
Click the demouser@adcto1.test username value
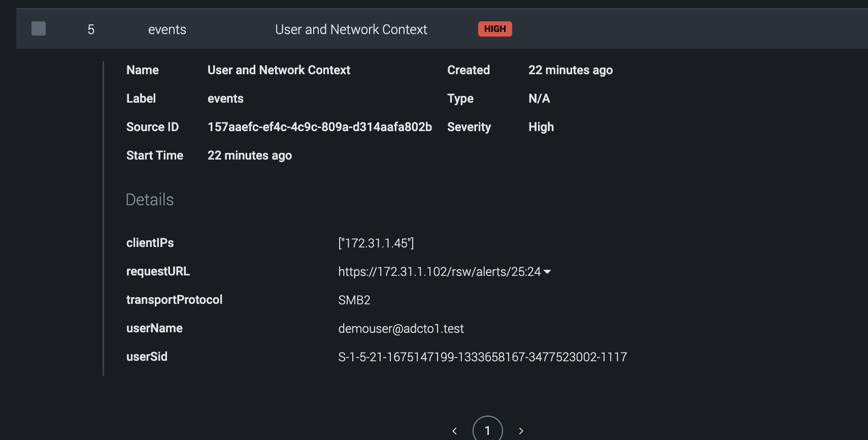tap(400, 329)
